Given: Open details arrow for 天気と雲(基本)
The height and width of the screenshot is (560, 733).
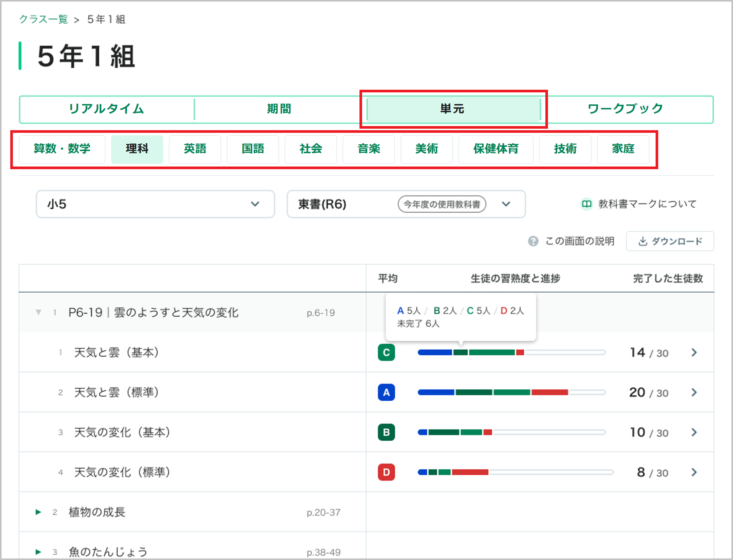Looking at the screenshot, I should (x=694, y=352).
